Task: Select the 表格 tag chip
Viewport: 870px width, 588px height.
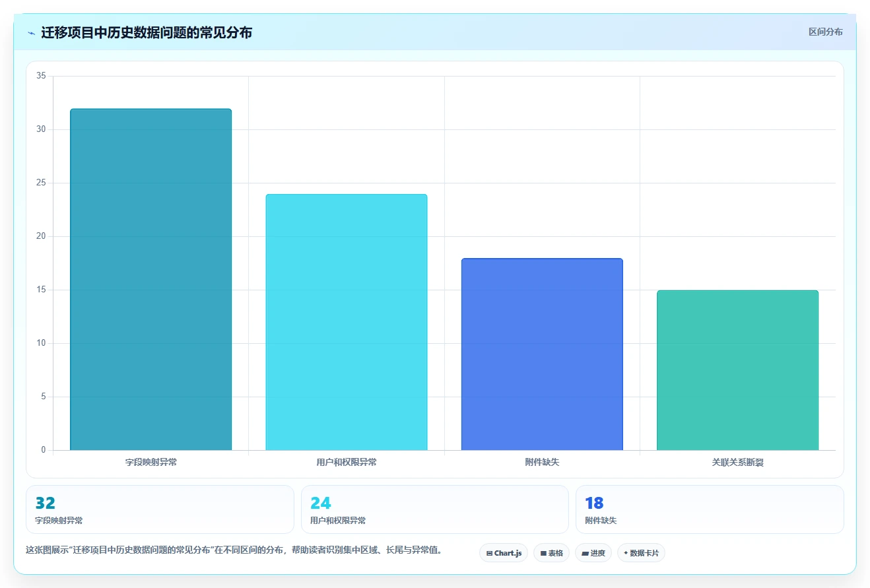Action: pos(551,553)
